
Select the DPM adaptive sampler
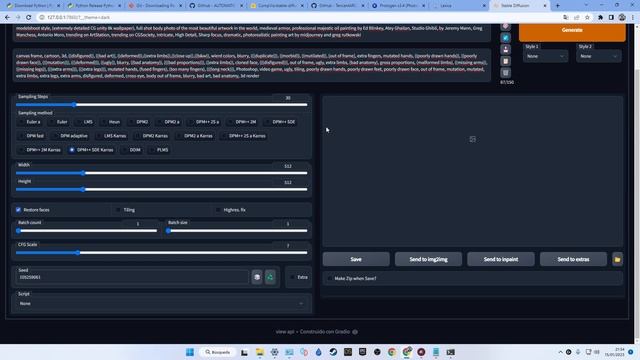[71, 136]
